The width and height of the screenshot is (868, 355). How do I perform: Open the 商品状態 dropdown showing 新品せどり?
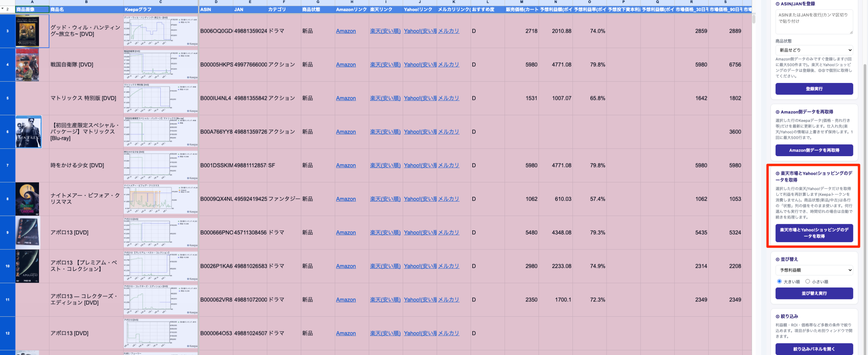point(814,50)
